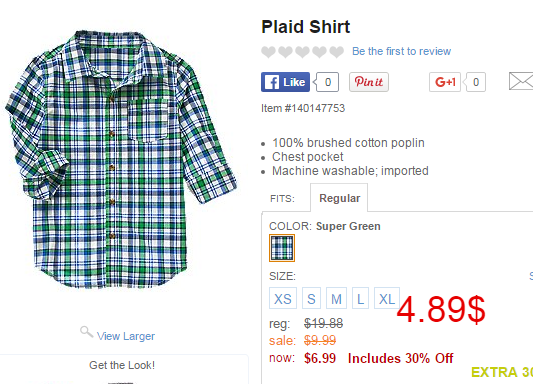The image size is (533, 384).
Task: Click the fifth heart rating icon
Action: point(337,52)
